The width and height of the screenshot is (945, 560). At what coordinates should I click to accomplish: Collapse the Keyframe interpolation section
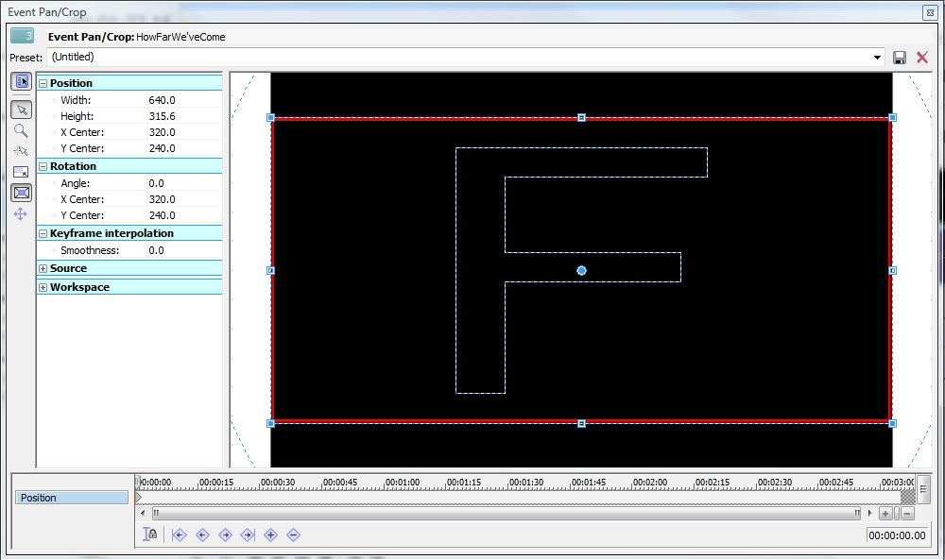43,233
